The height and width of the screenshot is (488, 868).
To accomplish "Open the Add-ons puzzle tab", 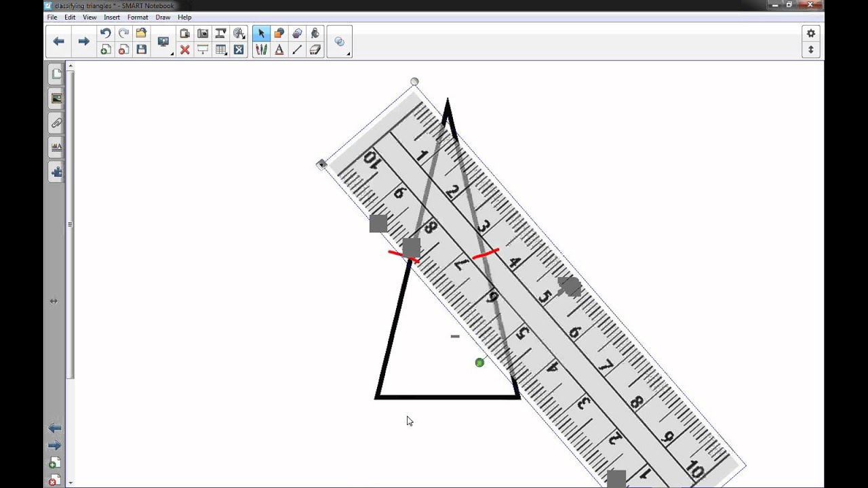I will point(56,172).
